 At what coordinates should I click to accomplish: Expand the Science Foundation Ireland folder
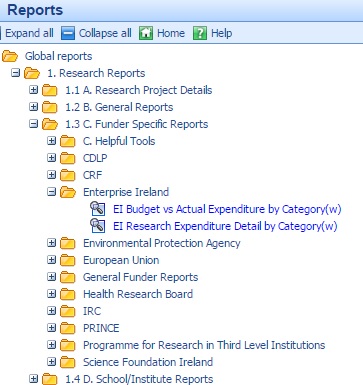pyautogui.click(x=51, y=361)
